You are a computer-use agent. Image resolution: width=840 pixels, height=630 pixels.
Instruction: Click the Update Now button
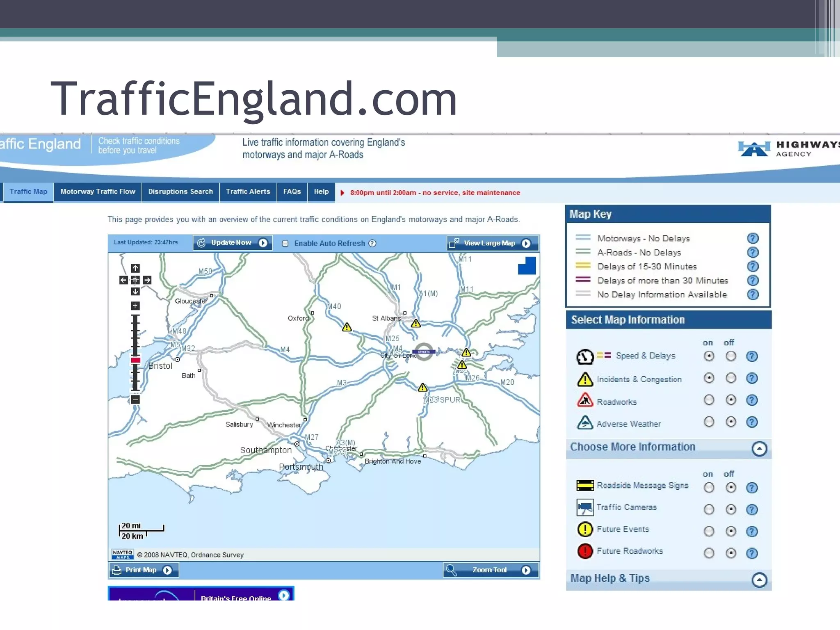(233, 243)
